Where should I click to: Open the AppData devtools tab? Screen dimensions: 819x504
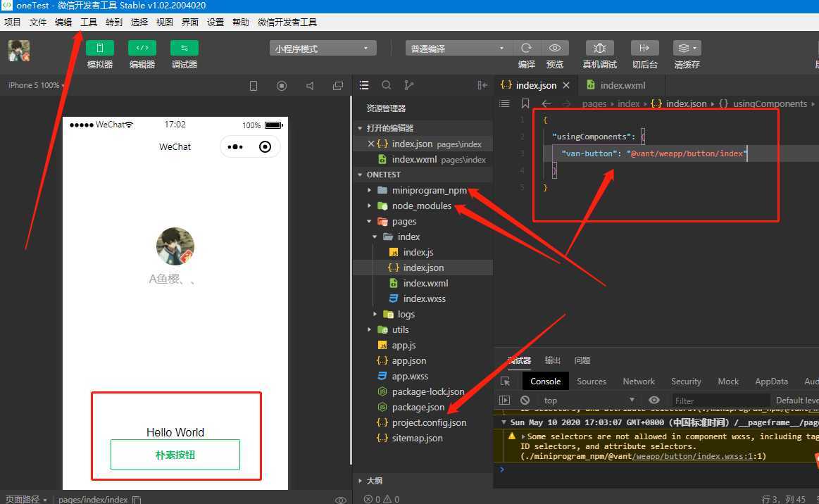(x=771, y=382)
